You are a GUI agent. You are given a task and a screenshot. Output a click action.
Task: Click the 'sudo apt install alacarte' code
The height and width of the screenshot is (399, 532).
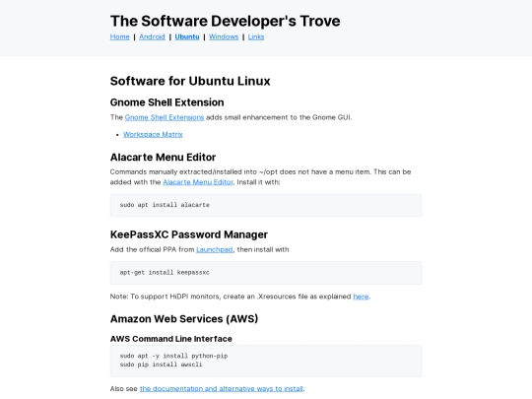[165, 205]
